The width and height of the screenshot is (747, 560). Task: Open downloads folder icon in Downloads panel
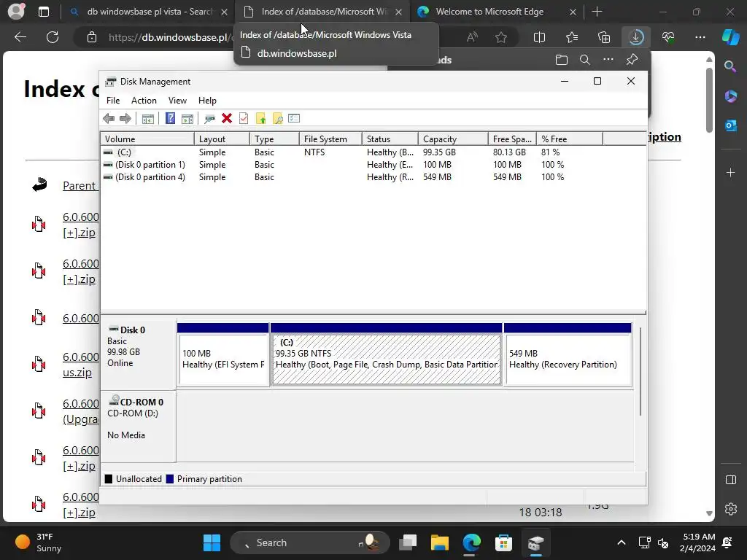tap(562, 60)
